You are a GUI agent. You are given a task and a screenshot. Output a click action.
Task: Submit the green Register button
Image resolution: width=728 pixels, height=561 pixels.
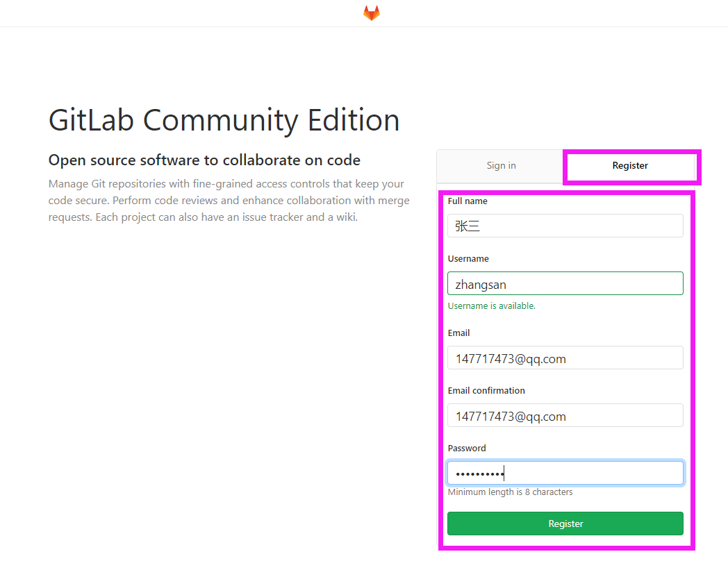point(565,524)
